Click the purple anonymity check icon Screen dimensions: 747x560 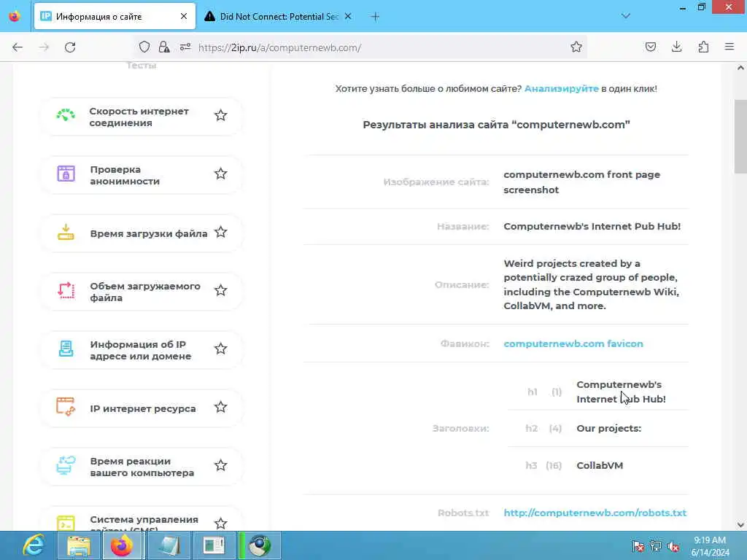tap(66, 174)
